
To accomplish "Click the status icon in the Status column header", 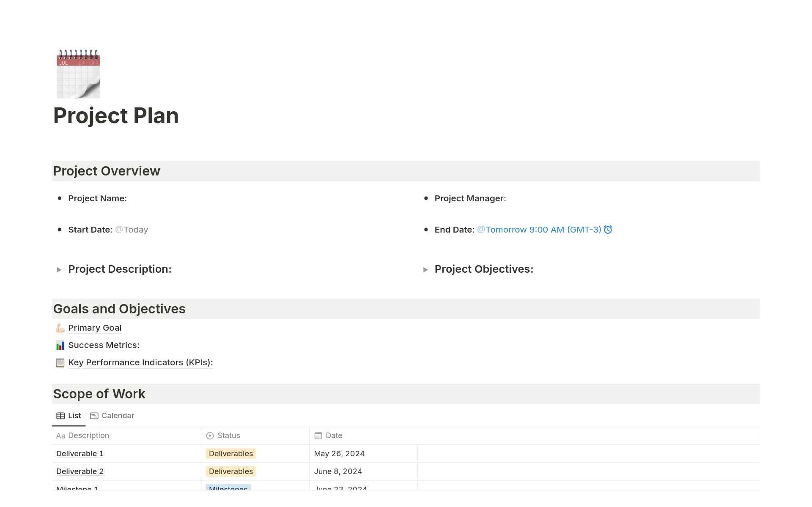I will [210, 436].
